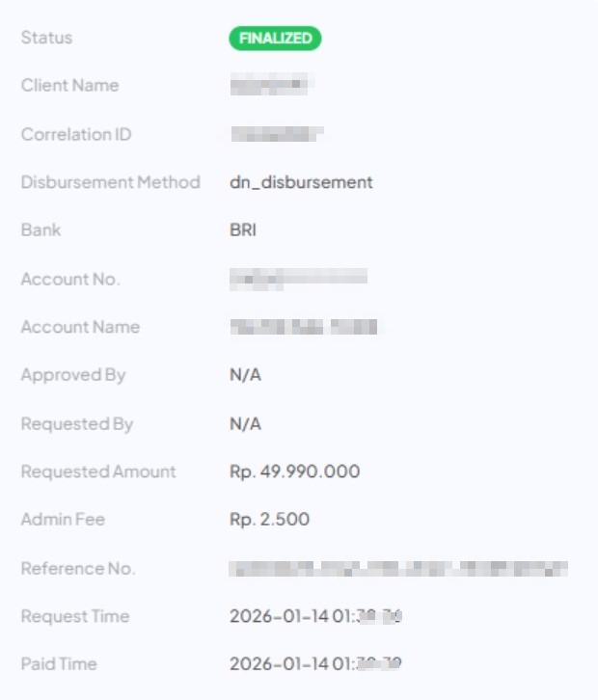Click the Disbursement Method label
This screenshot has width=598, height=700.
pos(110,182)
